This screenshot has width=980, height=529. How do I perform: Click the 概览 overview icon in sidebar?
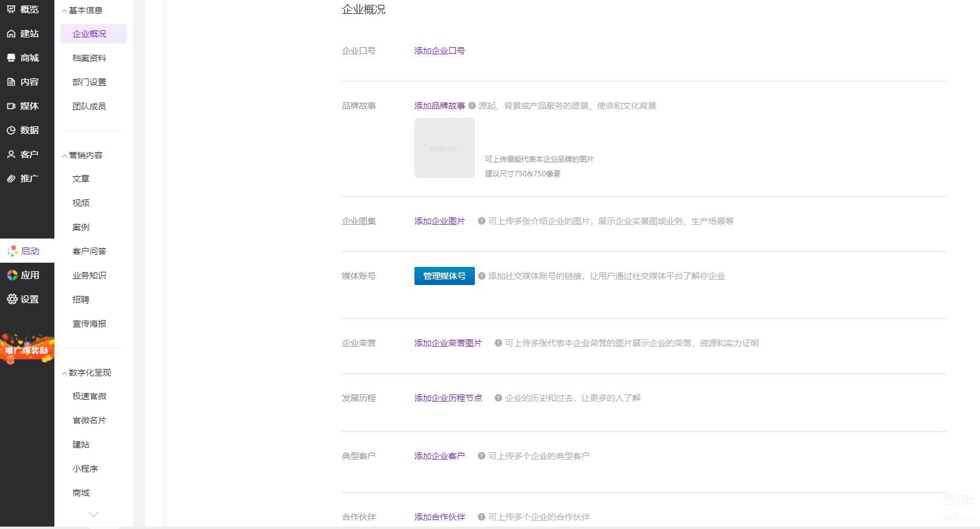[11, 10]
